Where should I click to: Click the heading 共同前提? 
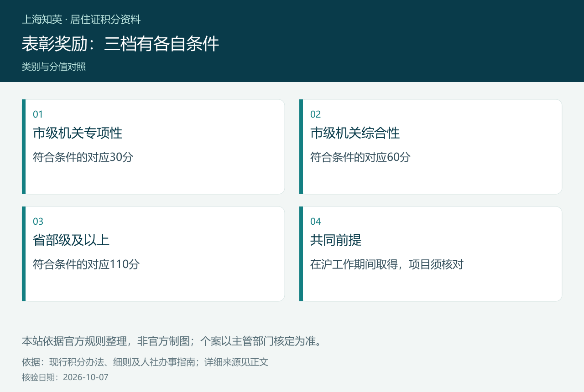pyautogui.click(x=336, y=240)
